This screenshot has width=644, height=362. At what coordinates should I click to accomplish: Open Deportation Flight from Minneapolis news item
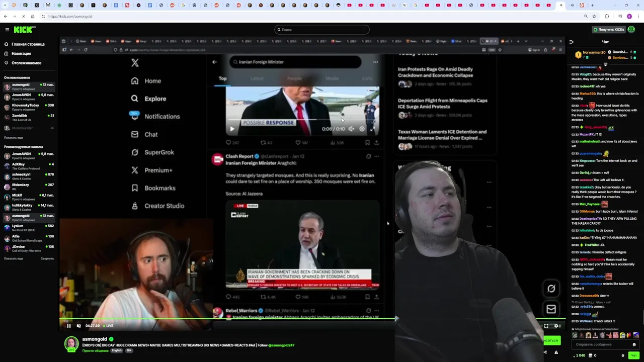pos(443,108)
